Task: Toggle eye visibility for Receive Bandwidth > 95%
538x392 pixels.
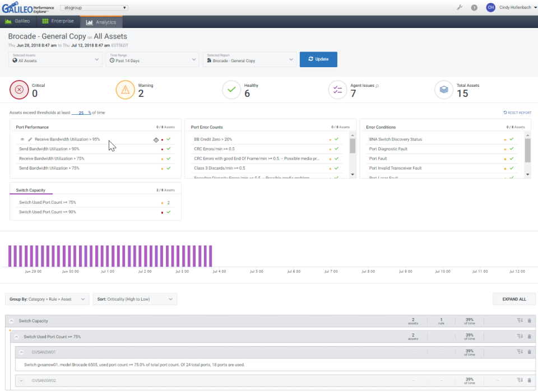Action: pyautogui.click(x=22, y=139)
